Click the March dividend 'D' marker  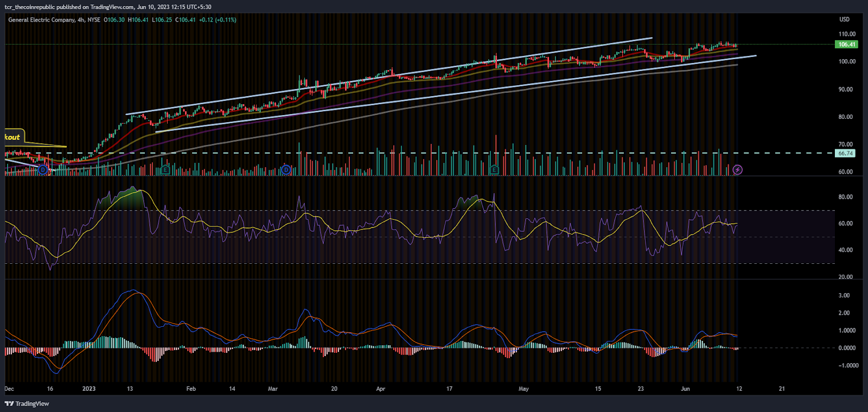(x=286, y=170)
